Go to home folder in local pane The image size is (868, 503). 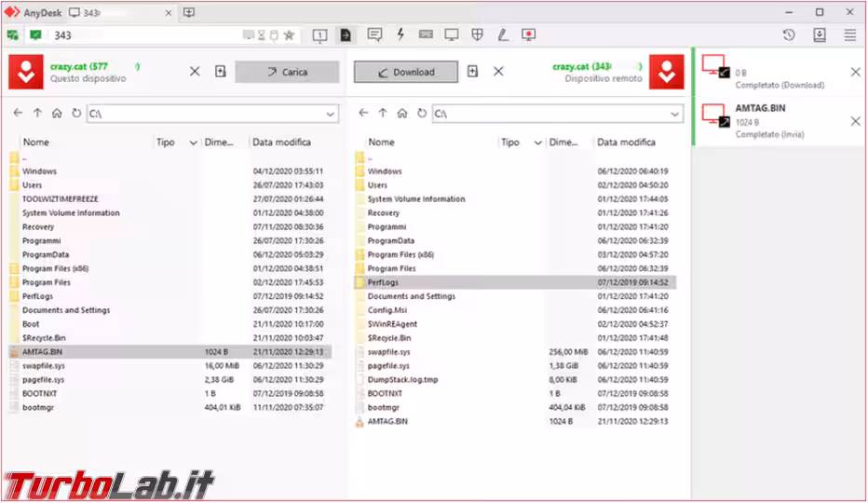coord(57,113)
